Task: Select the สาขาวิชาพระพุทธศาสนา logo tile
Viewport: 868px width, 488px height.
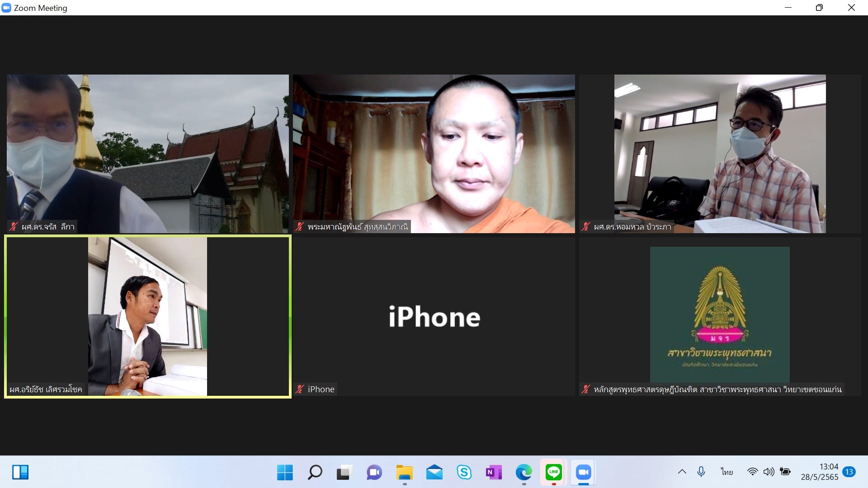Action: point(720,316)
